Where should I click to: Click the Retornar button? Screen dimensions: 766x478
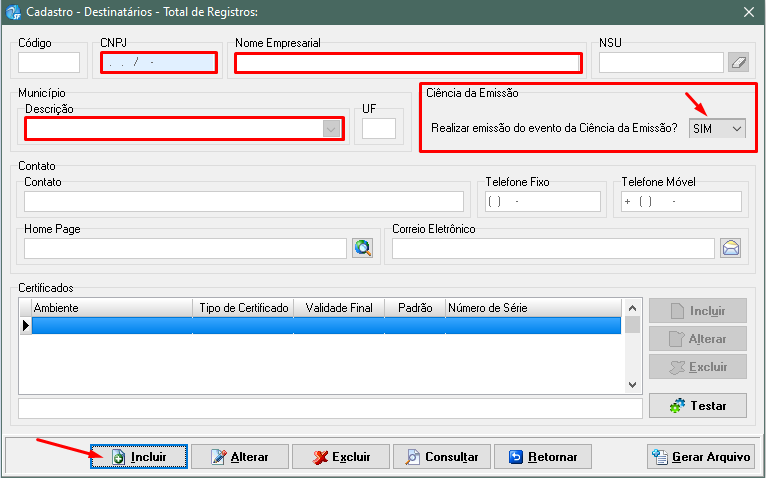point(543,457)
